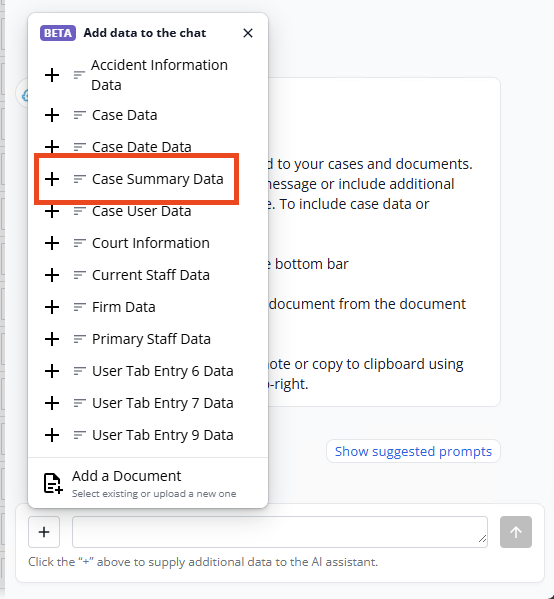Add Case Summary Data with plus icon
This screenshot has width=554, height=599.
[52, 179]
